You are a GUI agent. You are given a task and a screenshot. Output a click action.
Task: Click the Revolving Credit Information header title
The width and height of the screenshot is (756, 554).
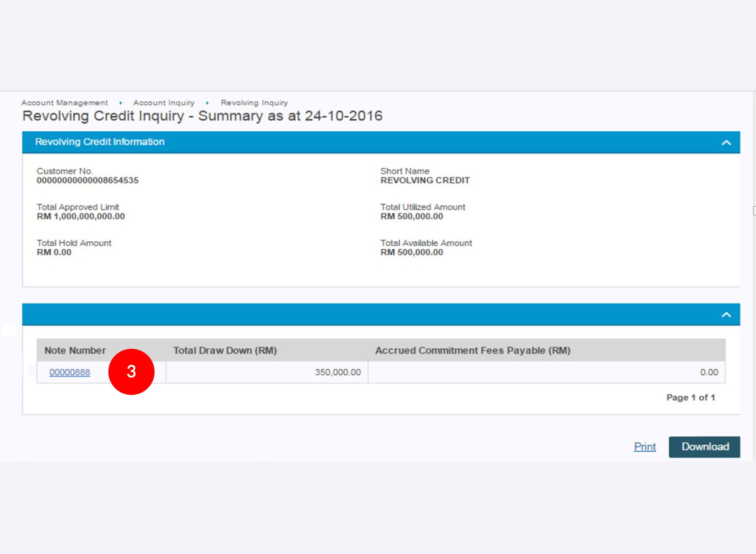click(100, 142)
